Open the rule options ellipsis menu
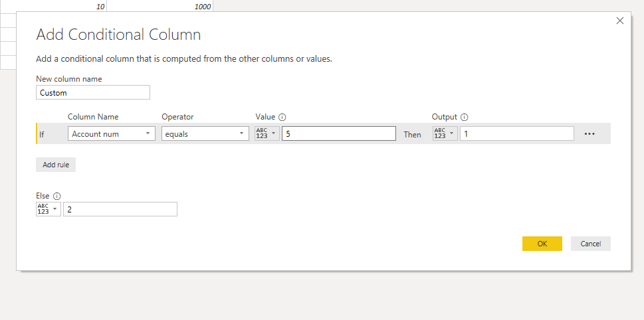The height and width of the screenshot is (320, 644). coord(590,133)
